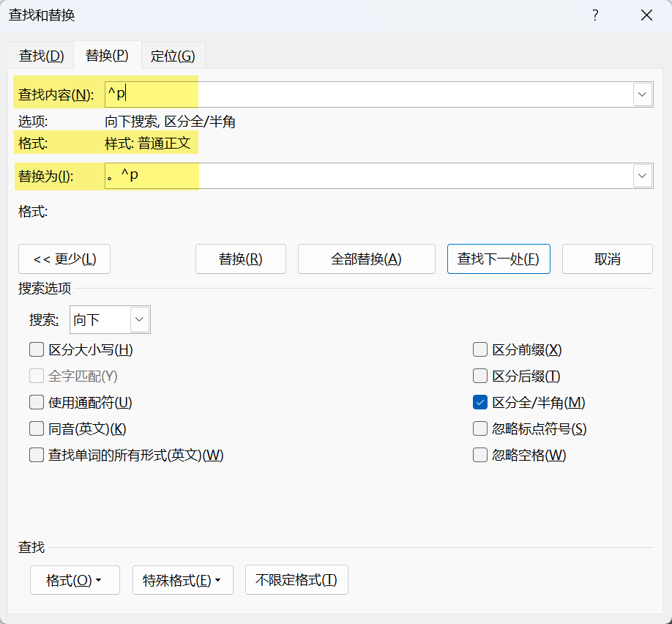The height and width of the screenshot is (624, 672).
Task: Click the 向下搜索, 区分全/半角 options text
Action: pyautogui.click(x=170, y=122)
